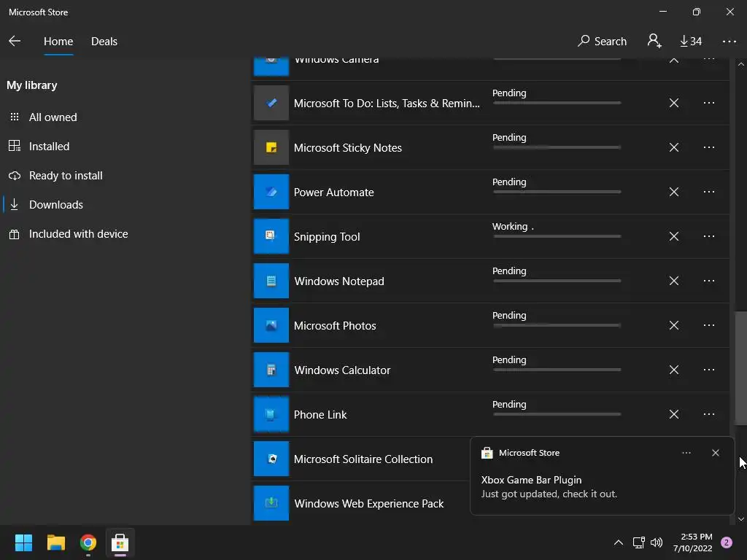This screenshot has height=560, width=747.
Task: Open File Explorer from the taskbar
Action: click(x=55, y=542)
